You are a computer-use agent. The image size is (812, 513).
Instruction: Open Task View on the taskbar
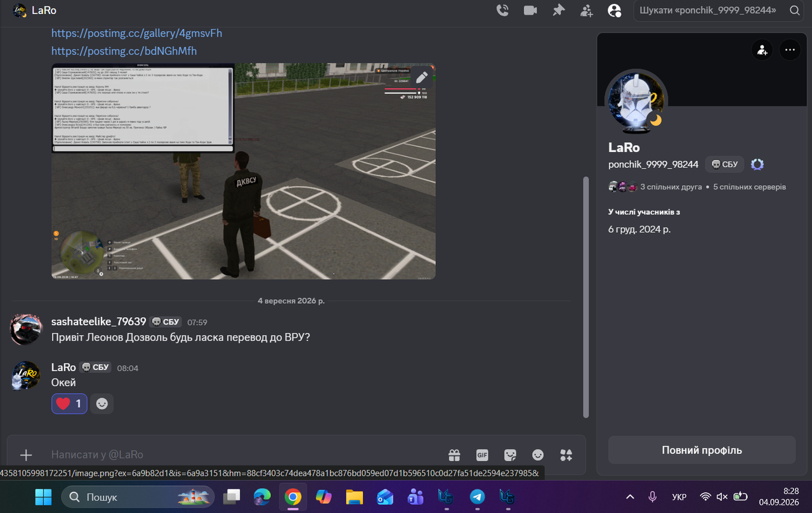click(232, 497)
